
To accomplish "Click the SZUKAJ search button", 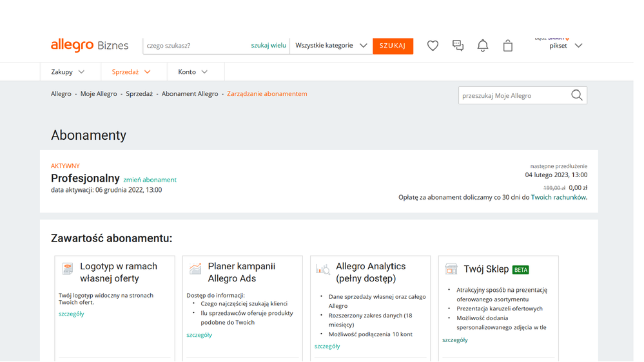I will tap(393, 46).
